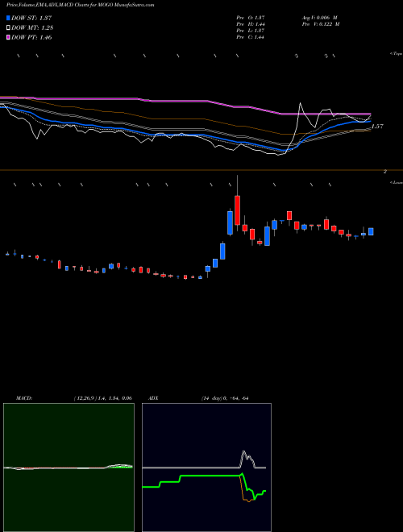
Task: Click the last blue candlestick on the right
Action: click(371, 231)
